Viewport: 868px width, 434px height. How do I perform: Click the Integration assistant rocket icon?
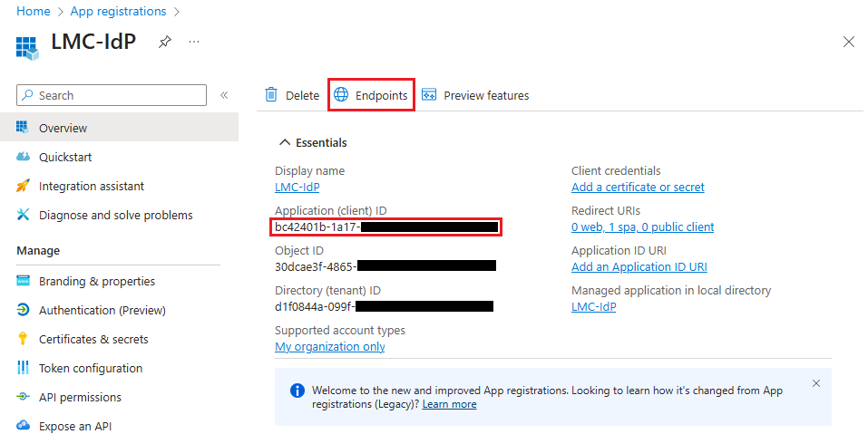tap(24, 186)
